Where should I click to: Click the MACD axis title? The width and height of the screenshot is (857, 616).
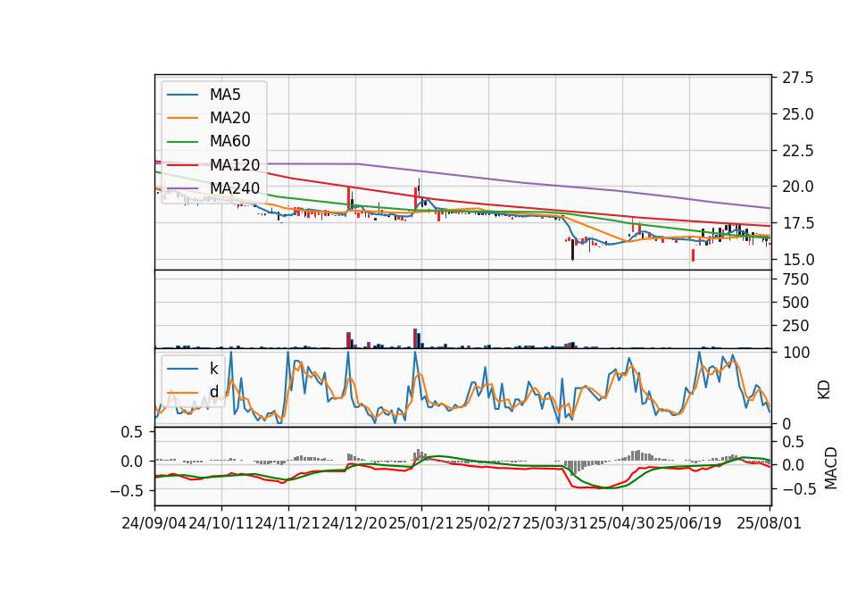point(830,468)
